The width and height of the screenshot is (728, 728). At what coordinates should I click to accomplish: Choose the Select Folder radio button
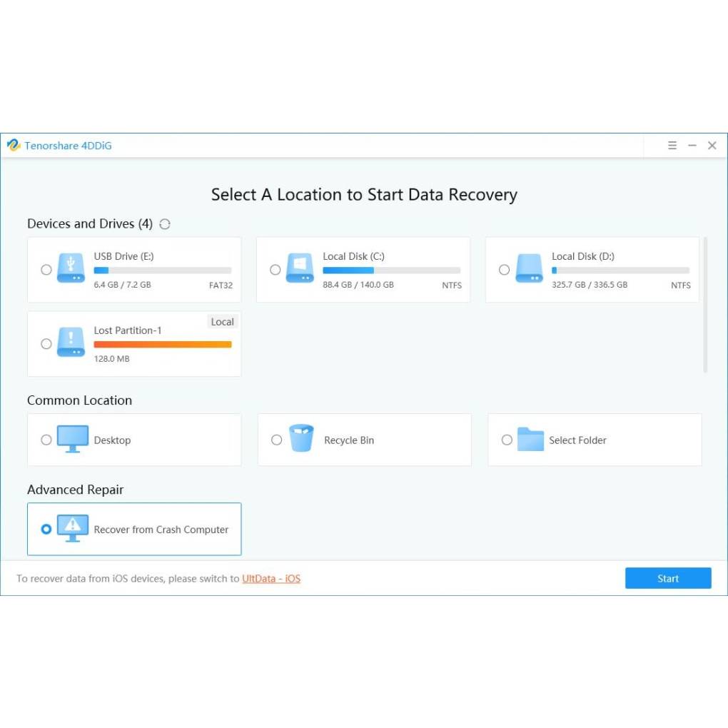point(507,440)
